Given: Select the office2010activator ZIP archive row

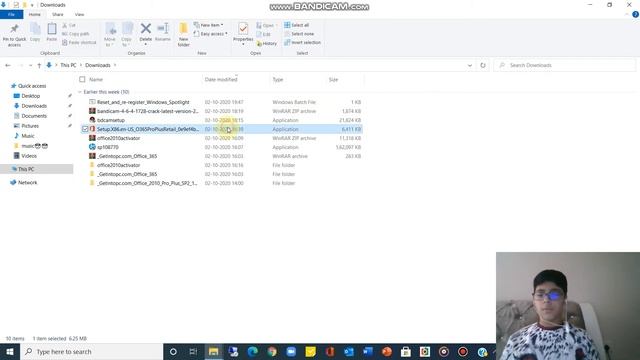Looking at the screenshot, I should point(221,138).
